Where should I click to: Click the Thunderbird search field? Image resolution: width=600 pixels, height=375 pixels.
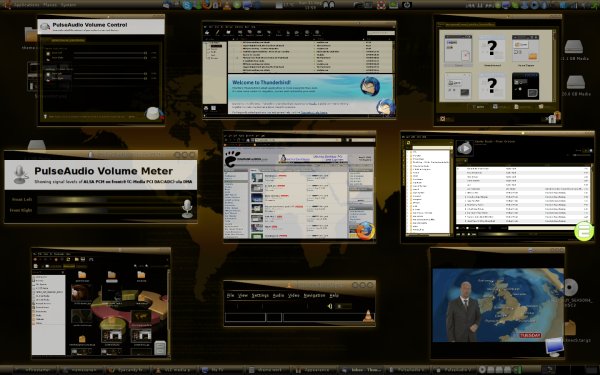380,33
